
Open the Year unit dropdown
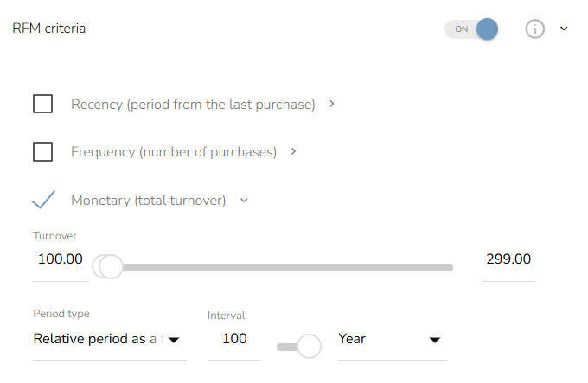pos(391,339)
